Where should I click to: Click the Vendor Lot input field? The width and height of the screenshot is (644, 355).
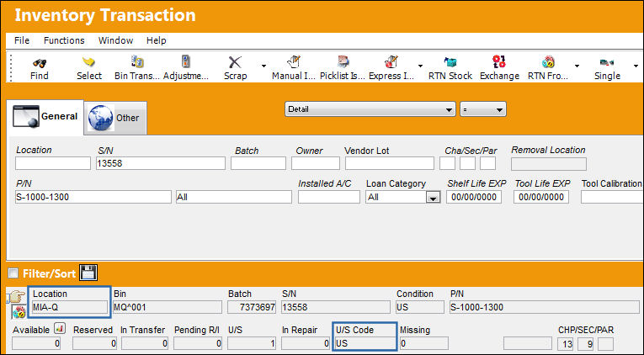[390, 163]
